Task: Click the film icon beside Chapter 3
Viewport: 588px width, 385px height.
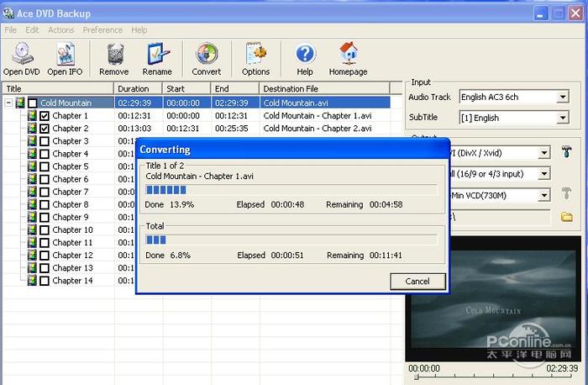Action: [32, 141]
